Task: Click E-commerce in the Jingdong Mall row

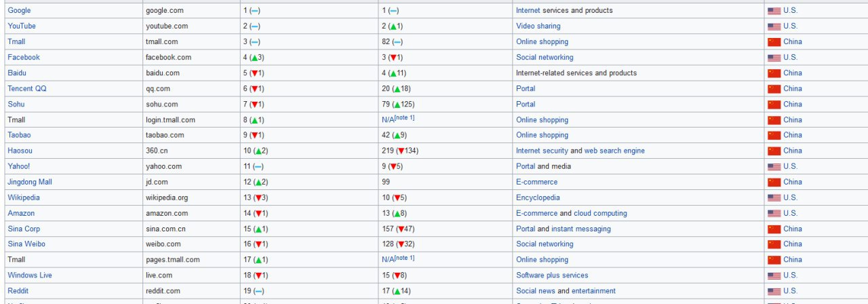Action: pyautogui.click(x=537, y=183)
